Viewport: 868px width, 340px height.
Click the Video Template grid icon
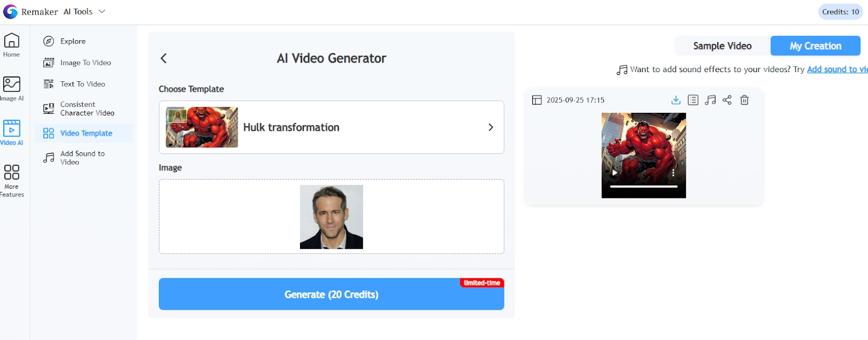click(48, 133)
